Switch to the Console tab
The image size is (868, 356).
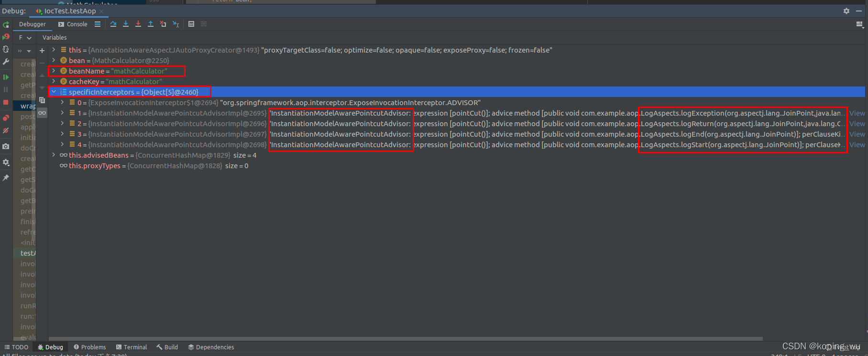(73, 24)
